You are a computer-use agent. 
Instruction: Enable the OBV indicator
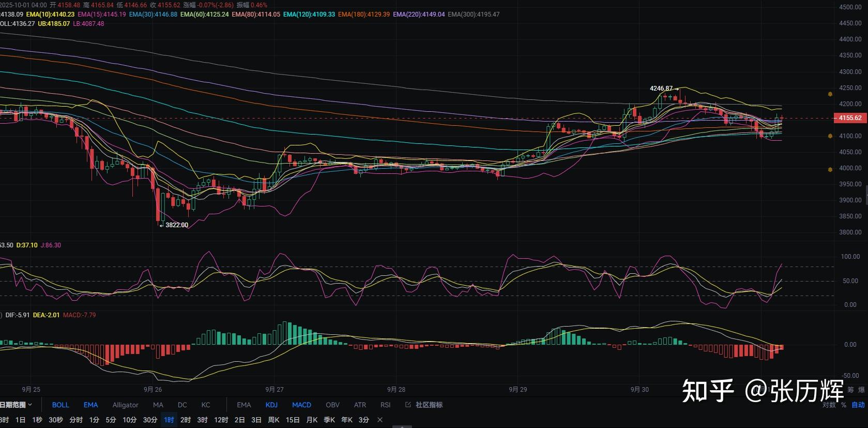tap(333, 405)
